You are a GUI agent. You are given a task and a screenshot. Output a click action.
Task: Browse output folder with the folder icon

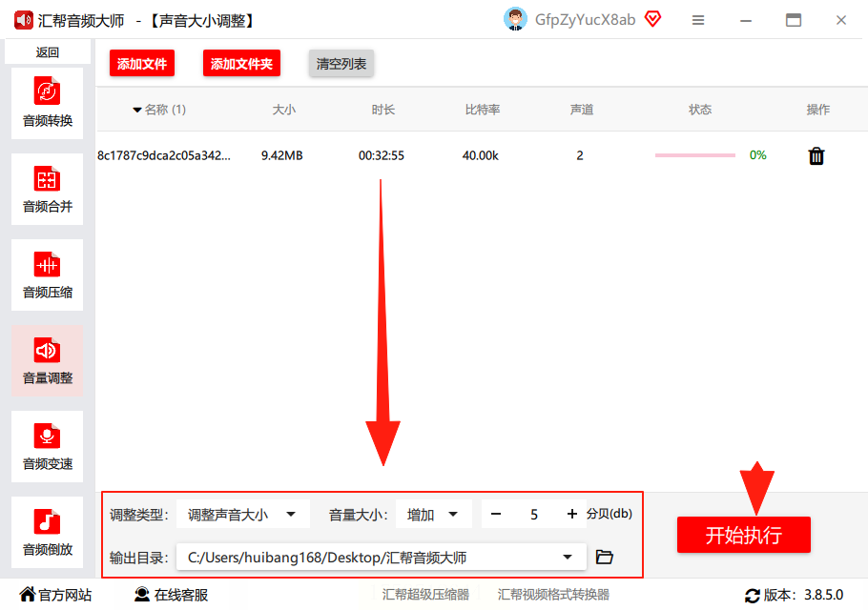coord(604,557)
